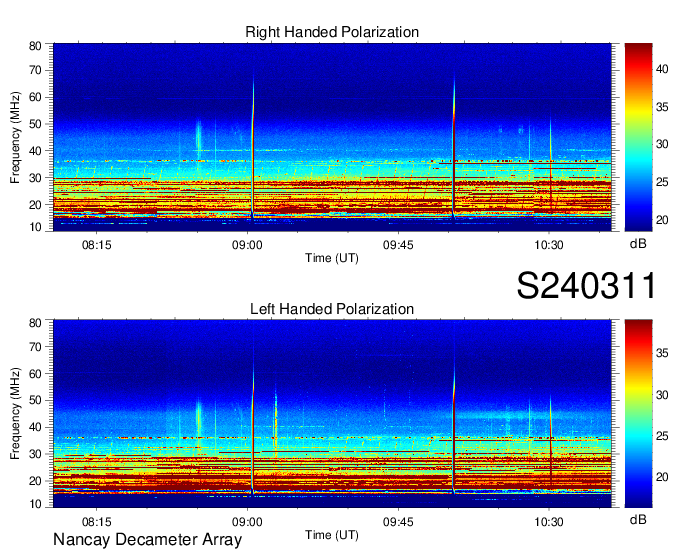This screenshot has height=552, width=680.
Task: Click the 08:15 time tick under Left Handed plot
Action: point(96,521)
